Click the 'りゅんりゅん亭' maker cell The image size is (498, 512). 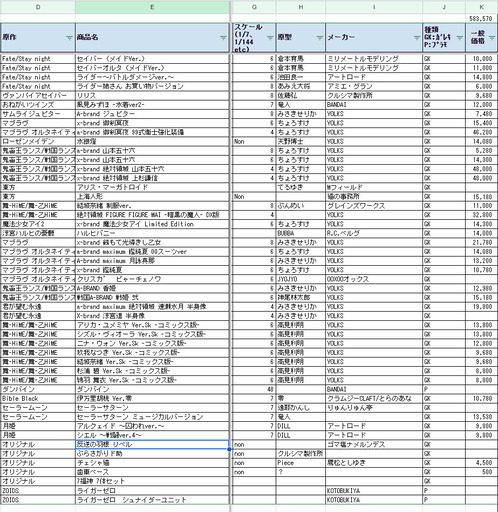click(x=374, y=408)
